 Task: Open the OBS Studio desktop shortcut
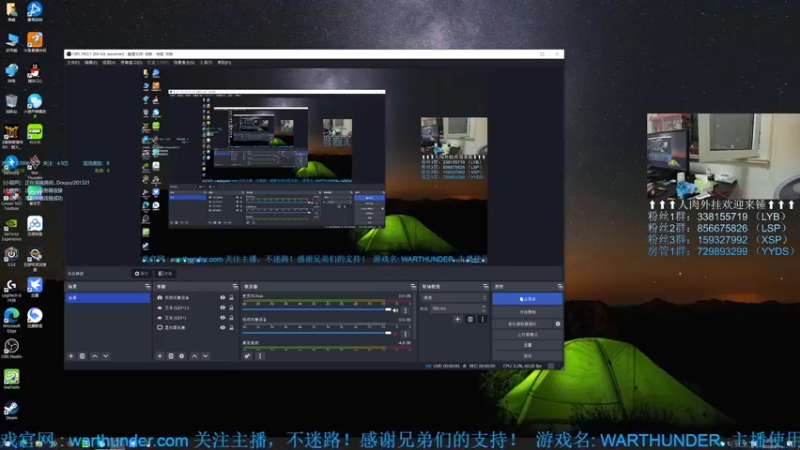pyautogui.click(x=11, y=348)
